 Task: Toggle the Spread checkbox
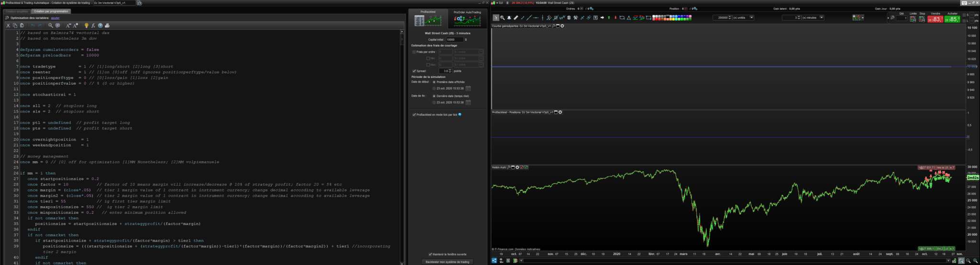414,71
